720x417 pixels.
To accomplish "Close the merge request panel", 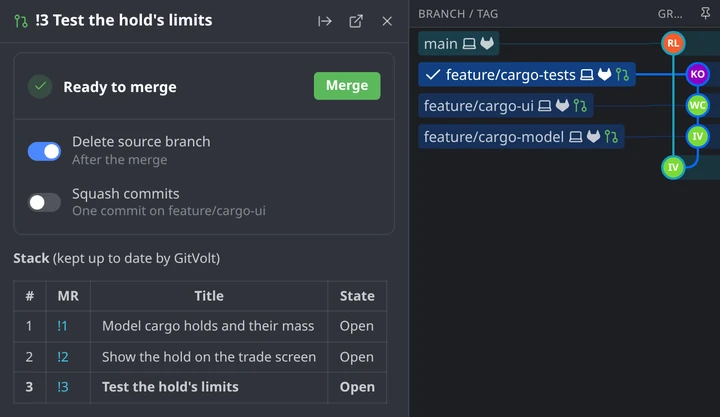I will tap(387, 21).
